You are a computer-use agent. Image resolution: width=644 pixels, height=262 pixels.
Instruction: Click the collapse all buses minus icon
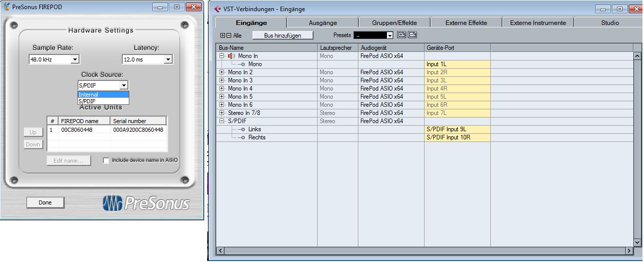229,36
